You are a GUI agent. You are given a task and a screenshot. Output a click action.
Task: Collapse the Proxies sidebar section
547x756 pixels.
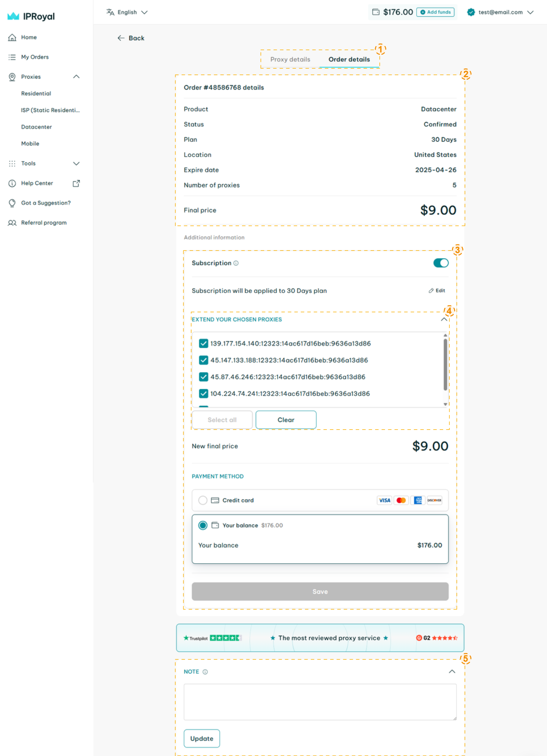(76, 77)
